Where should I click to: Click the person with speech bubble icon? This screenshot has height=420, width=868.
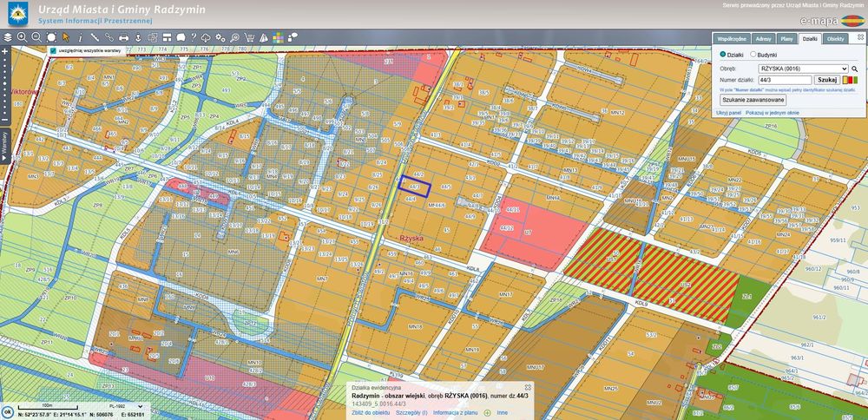coord(293,37)
